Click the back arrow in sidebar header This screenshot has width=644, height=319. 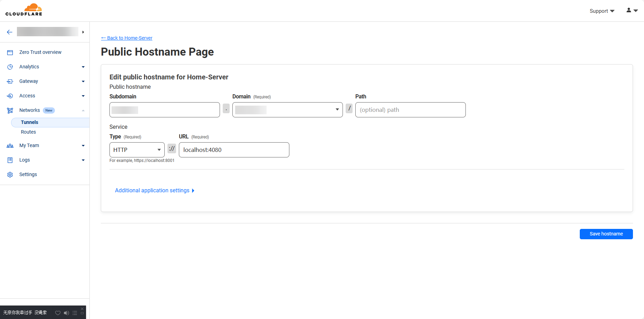[x=10, y=32]
